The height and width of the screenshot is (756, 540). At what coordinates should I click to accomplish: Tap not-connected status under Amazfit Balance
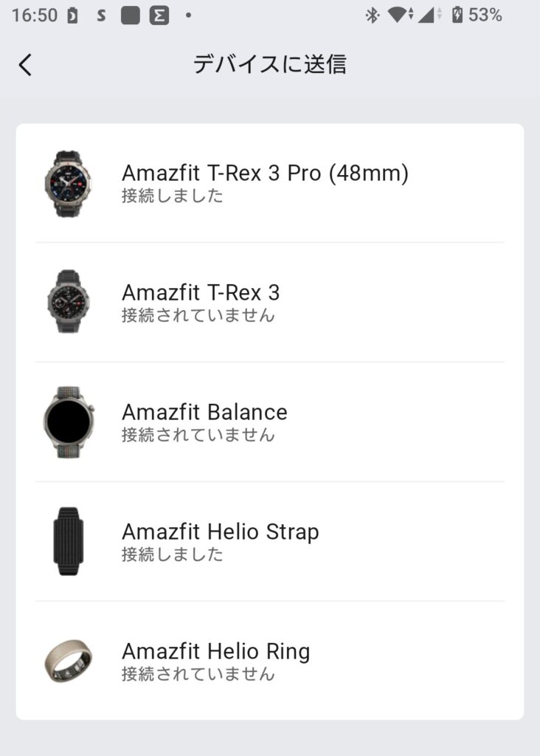[x=198, y=435]
